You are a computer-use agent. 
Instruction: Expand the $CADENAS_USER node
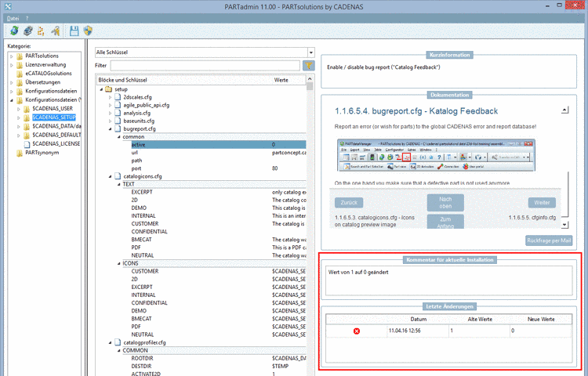[x=19, y=109]
